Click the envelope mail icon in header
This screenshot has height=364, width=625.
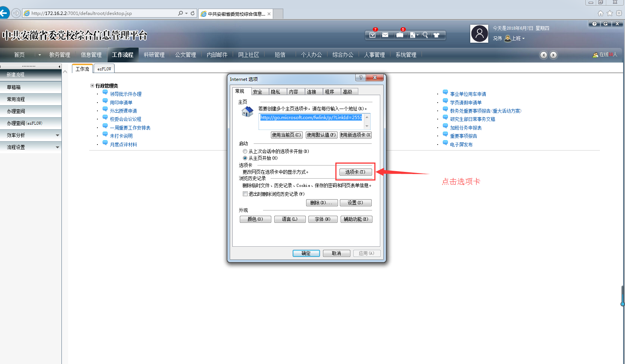pyautogui.click(x=385, y=35)
